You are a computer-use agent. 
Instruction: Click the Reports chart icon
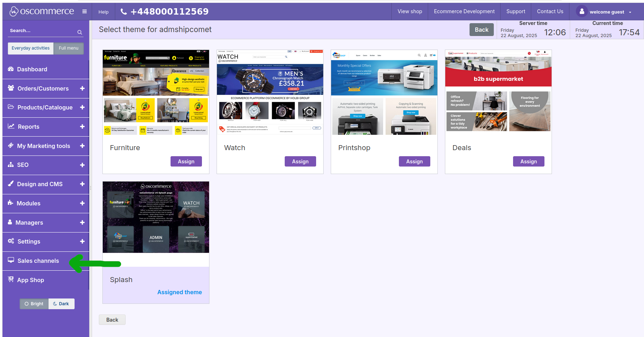click(11, 126)
